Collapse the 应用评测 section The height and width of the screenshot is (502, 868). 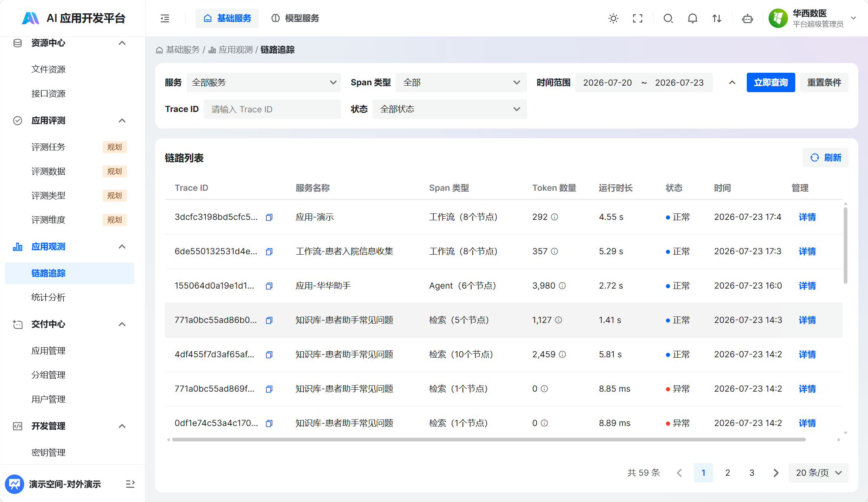point(122,120)
